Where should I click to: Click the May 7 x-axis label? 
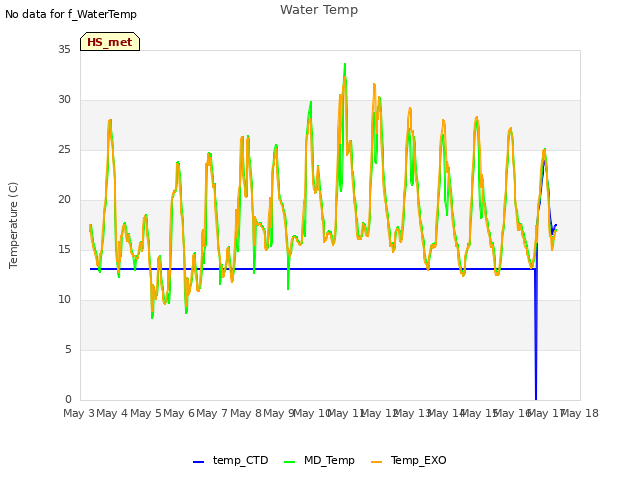pyautogui.click(x=212, y=413)
